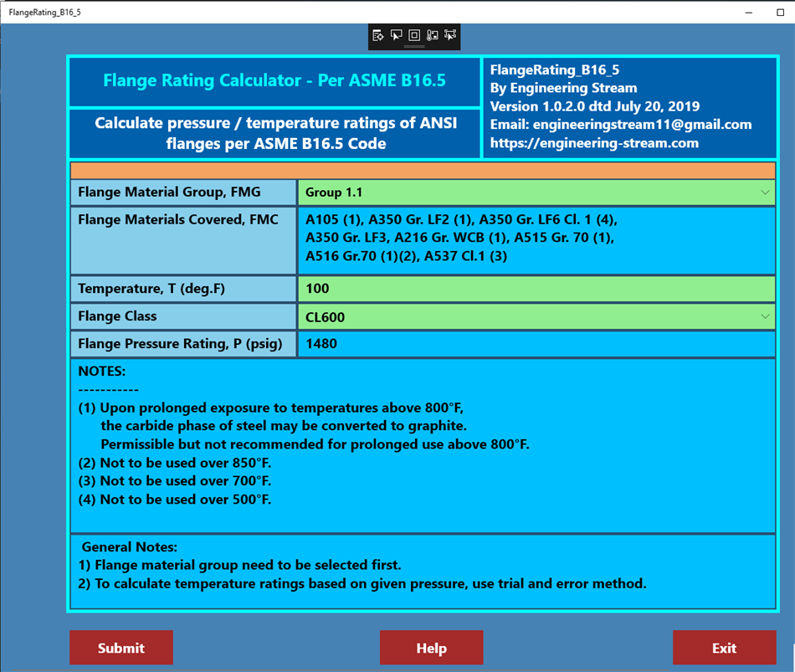This screenshot has height=672, width=795.
Task: Open Help for the flange calculator
Action: 431,647
